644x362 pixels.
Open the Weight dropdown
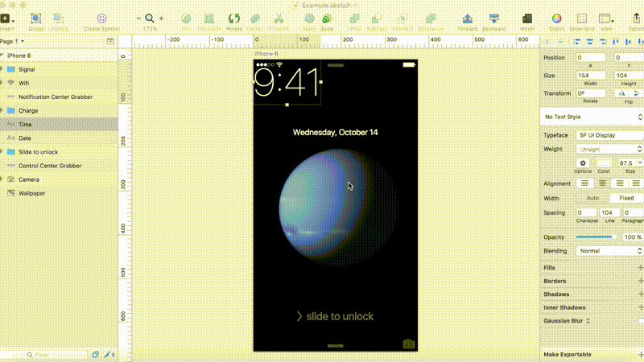click(609, 150)
